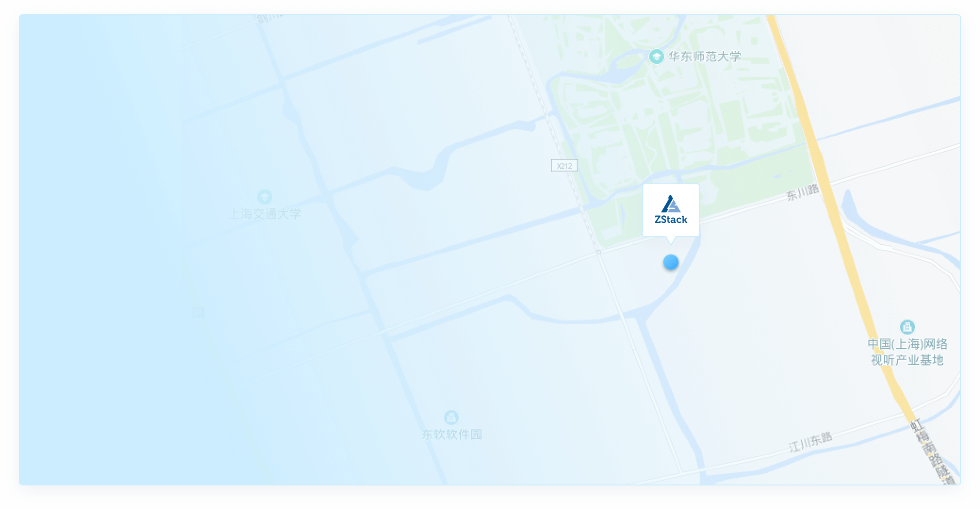Click the small road intersection circle node
Screen dimensions: 980x509
[599, 252]
